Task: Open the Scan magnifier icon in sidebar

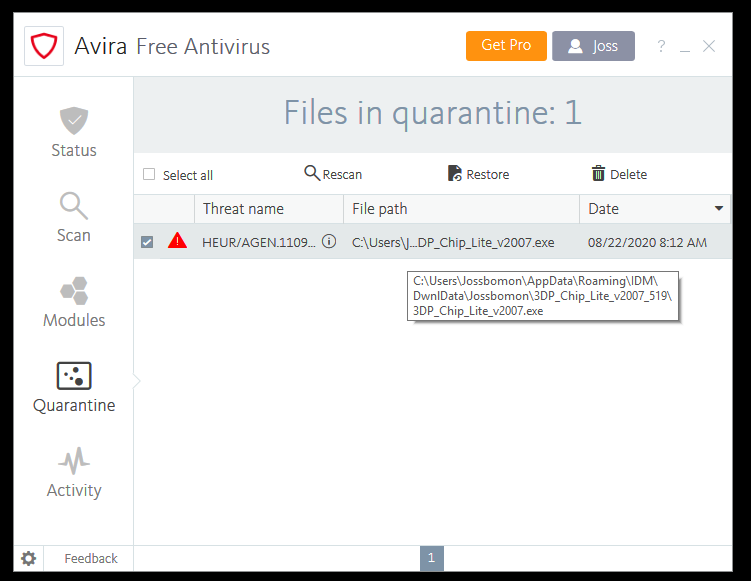Action: tap(74, 205)
